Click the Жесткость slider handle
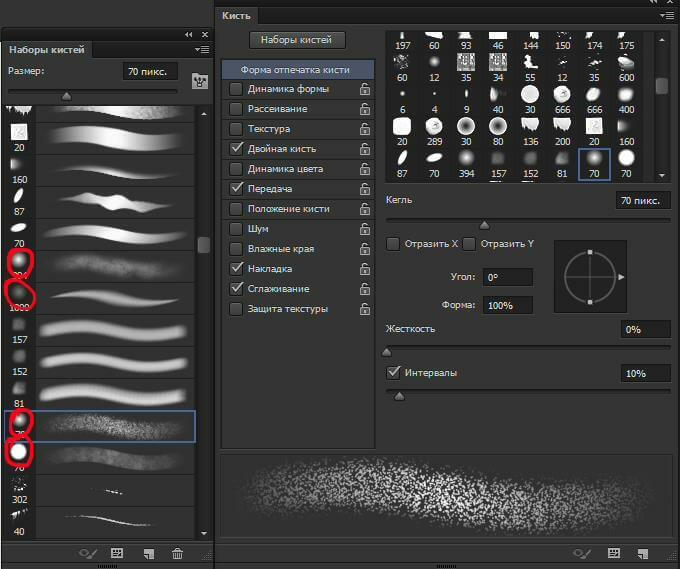This screenshot has height=569, width=680. pos(387,352)
